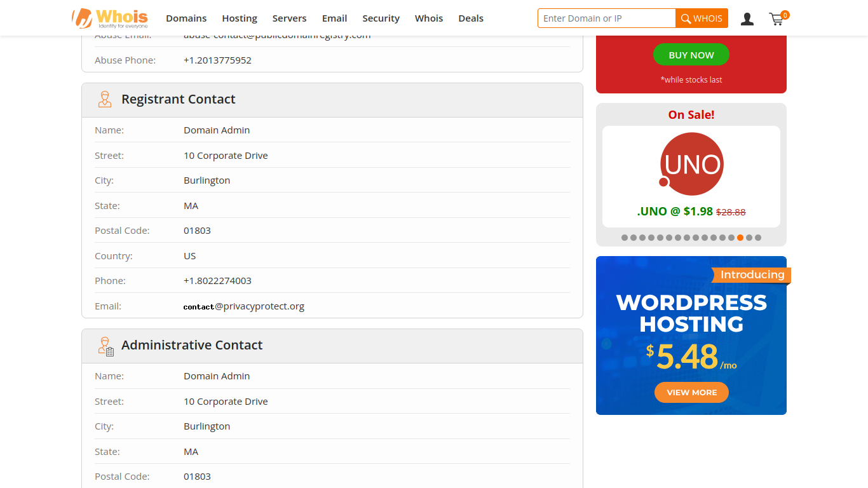Screen dimensions: 868x488
Task: Open the shopping cart icon
Action: click(x=778, y=18)
